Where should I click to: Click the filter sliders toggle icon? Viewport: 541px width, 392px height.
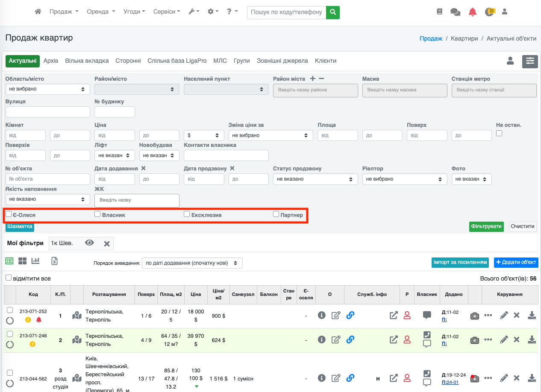(530, 61)
